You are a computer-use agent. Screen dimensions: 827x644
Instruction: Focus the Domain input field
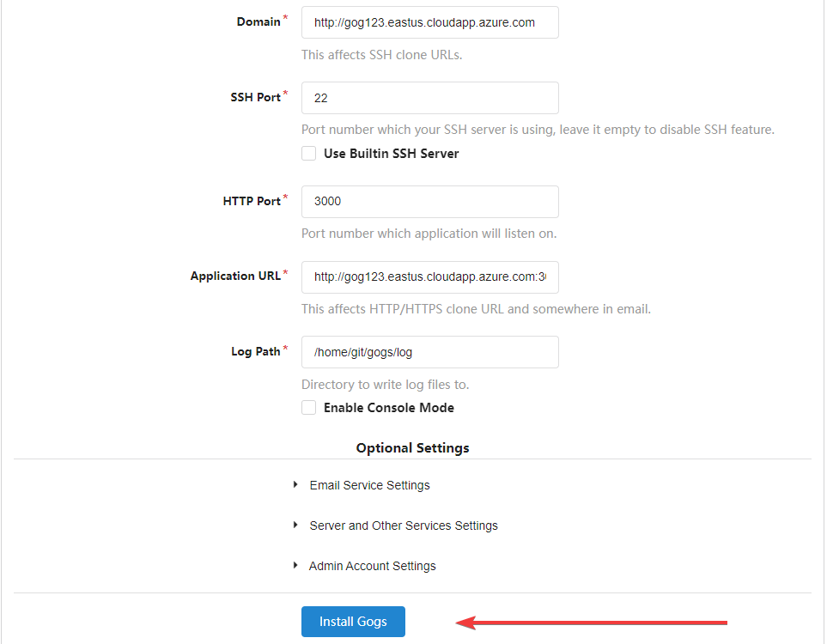[430, 22]
